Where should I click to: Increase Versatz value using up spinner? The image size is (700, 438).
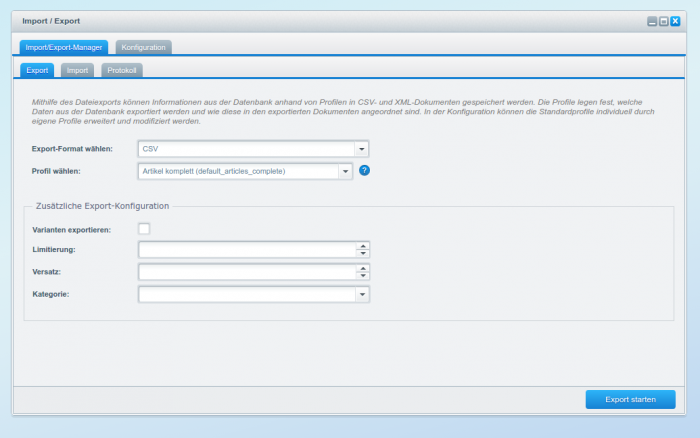(x=363, y=268)
